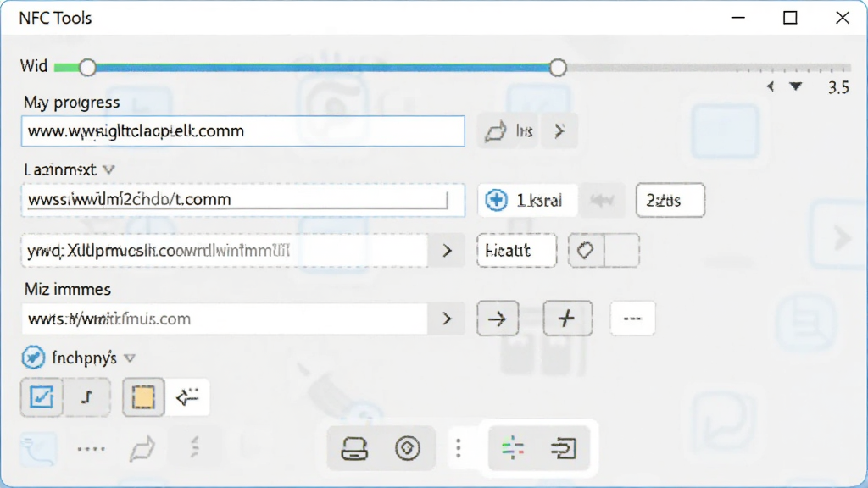The image size is (868, 488).
Task: Click the 2stus button
Action: pos(670,200)
